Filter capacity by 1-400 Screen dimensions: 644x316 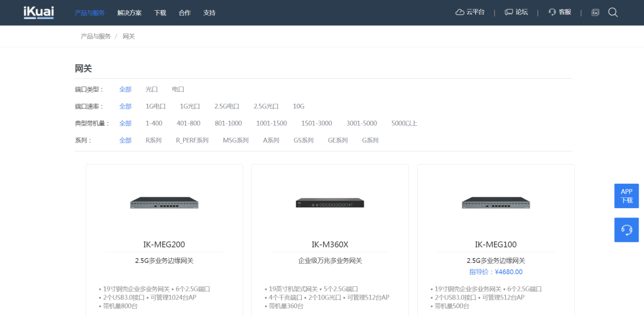pyautogui.click(x=154, y=123)
